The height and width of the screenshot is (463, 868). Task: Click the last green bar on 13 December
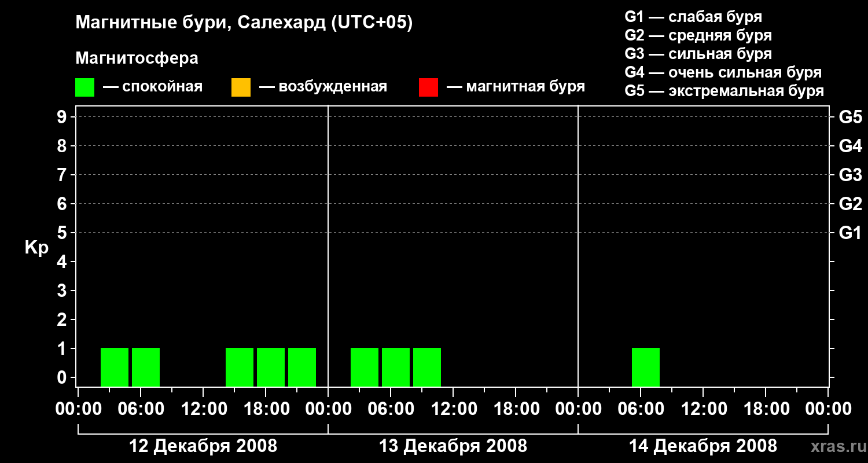click(x=427, y=367)
